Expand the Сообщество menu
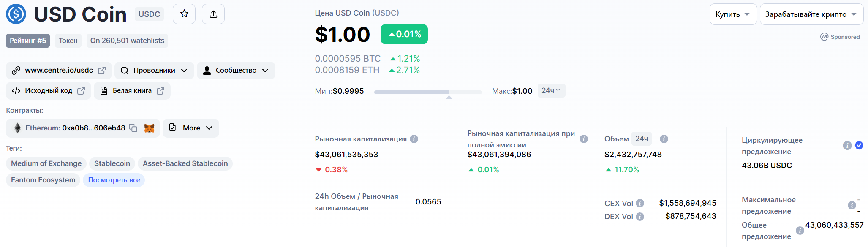868x250 pixels. 236,70
